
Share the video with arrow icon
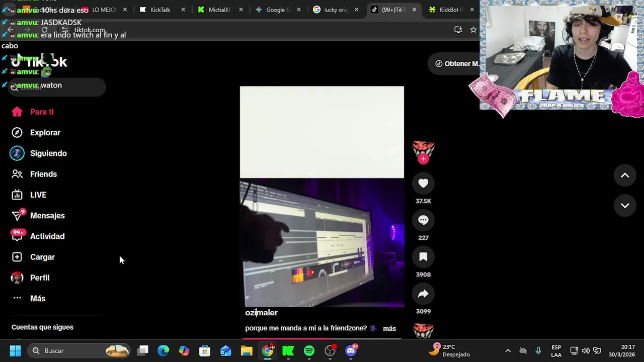coord(423,294)
